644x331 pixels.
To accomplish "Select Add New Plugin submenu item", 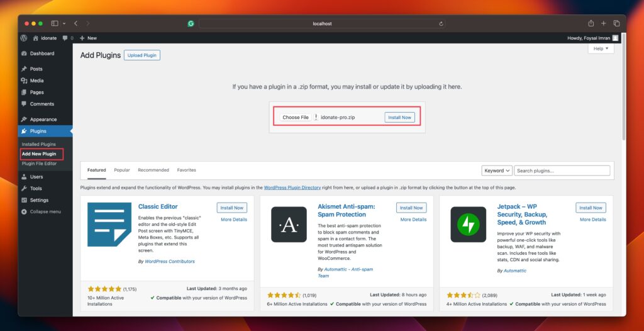I will (39, 154).
